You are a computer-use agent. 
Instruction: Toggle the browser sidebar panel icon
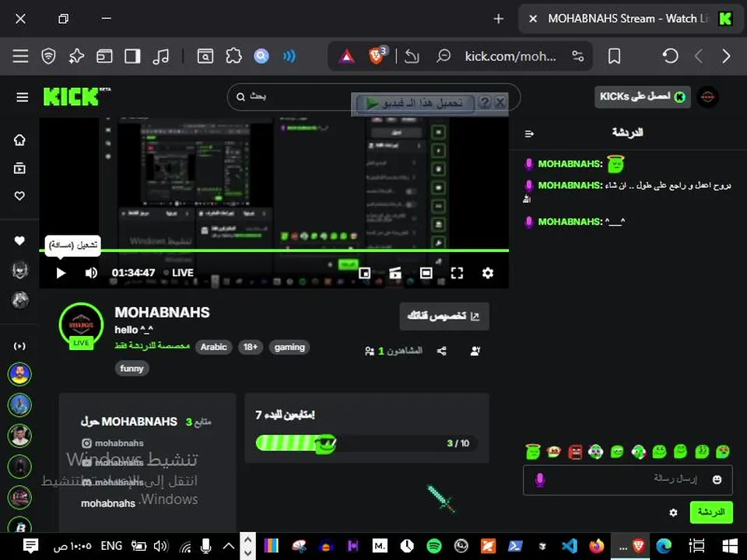(x=132, y=56)
